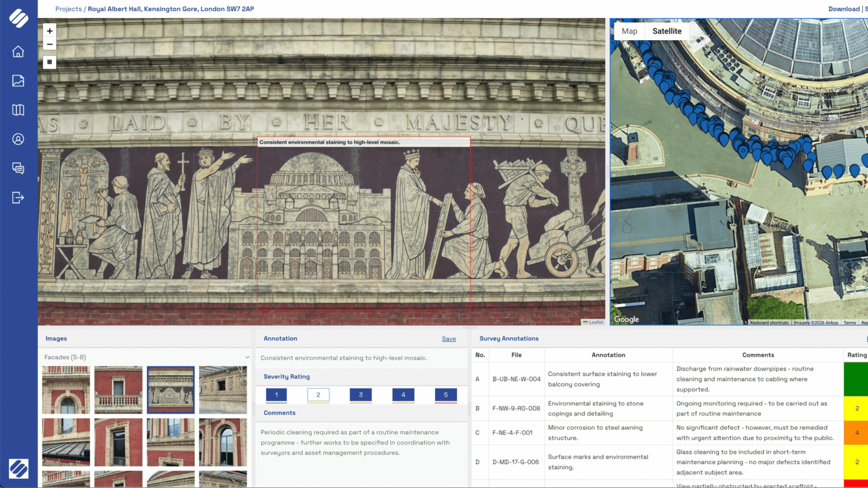868x488 pixels.
Task: Click the 'Discharge from rainwater downpipes' comment
Action: point(746,379)
